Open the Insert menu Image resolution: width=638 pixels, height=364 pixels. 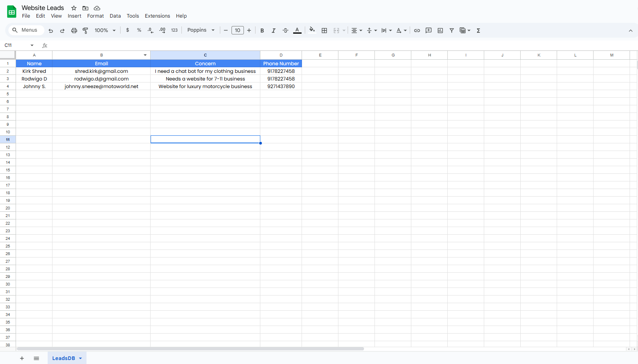74,16
